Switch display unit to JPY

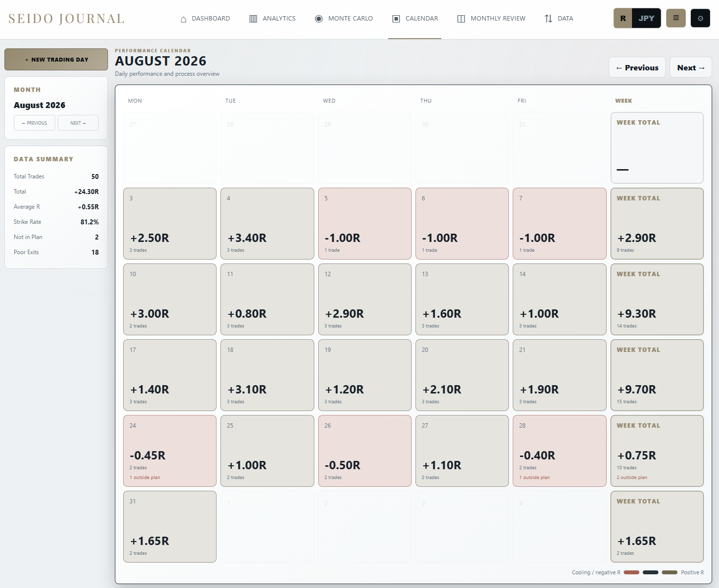(646, 18)
